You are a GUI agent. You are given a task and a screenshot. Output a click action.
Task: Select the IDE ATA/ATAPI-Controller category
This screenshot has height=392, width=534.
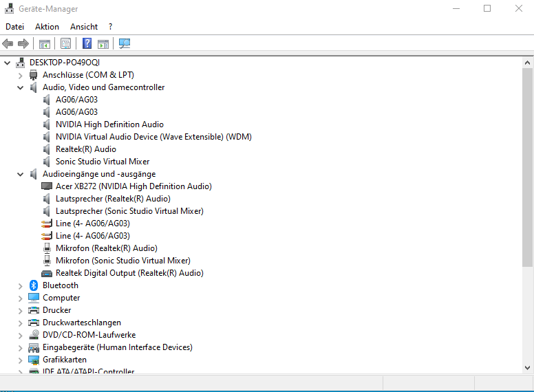point(88,371)
